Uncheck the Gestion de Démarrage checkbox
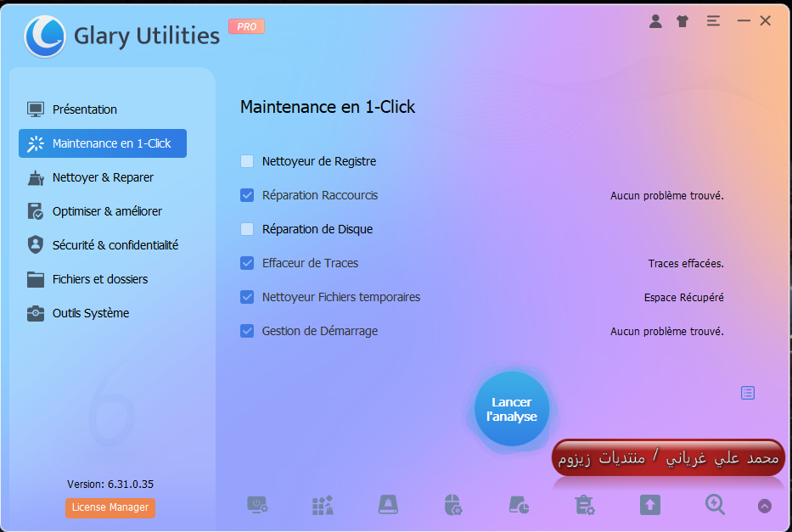This screenshot has height=532, width=792. (x=247, y=331)
